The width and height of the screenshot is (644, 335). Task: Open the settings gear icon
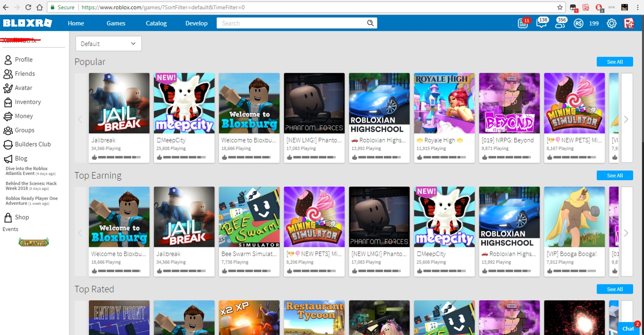tap(611, 23)
